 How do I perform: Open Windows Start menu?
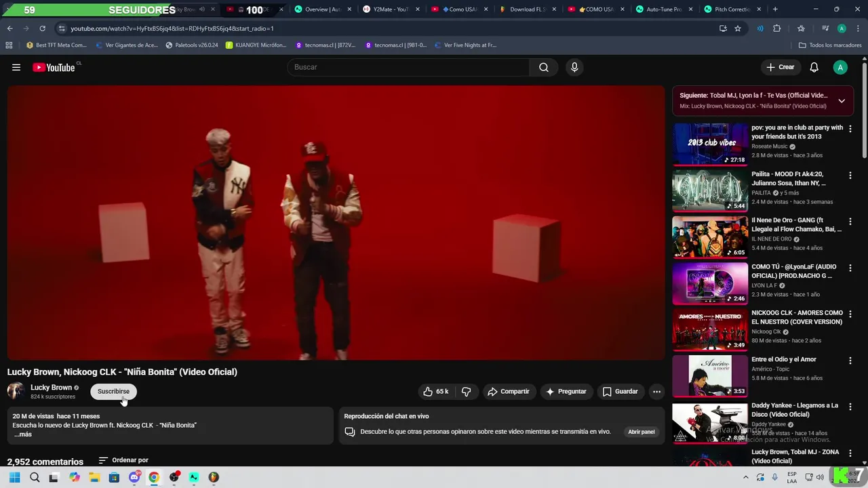[15, 477]
